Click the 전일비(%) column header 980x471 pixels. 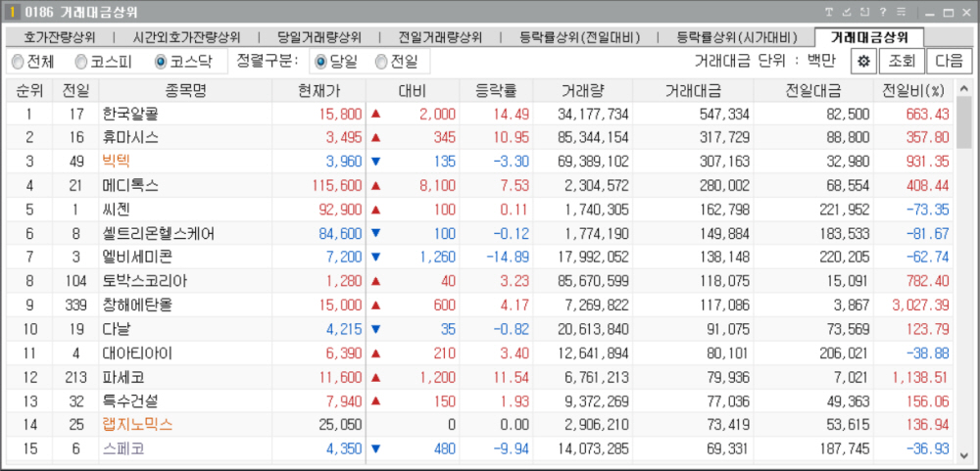913,91
